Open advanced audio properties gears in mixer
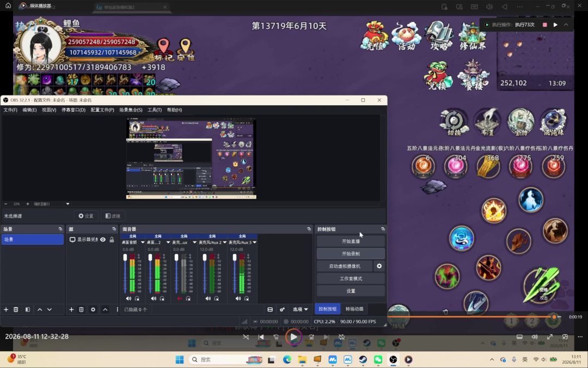Viewport: 588px width, 368px height. [x=282, y=310]
